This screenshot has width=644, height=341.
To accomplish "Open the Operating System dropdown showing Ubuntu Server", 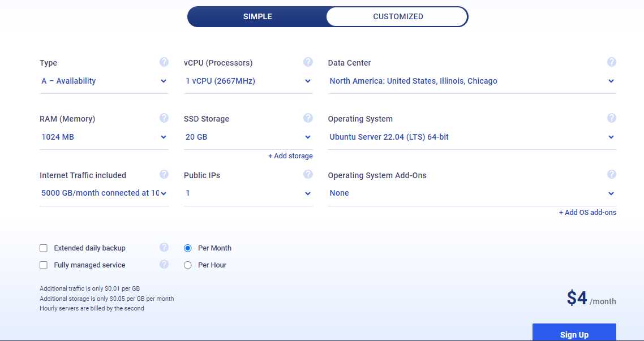I will coord(472,137).
